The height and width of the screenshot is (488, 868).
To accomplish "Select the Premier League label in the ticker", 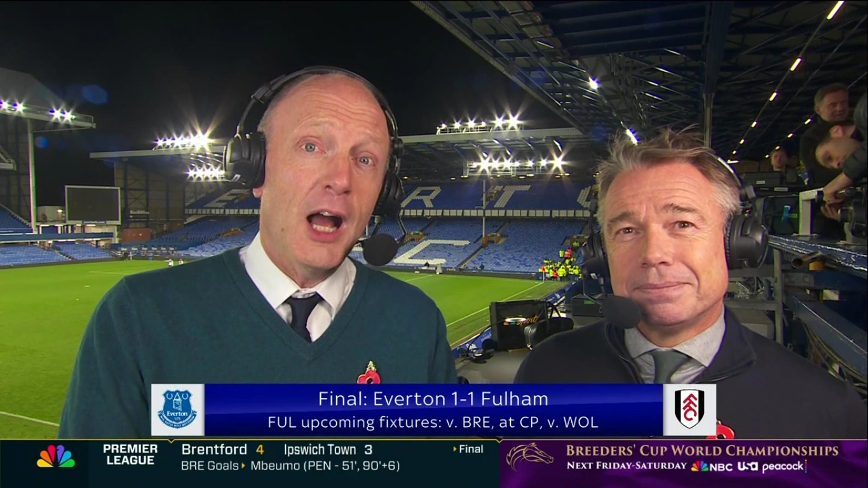I will [x=130, y=454].
